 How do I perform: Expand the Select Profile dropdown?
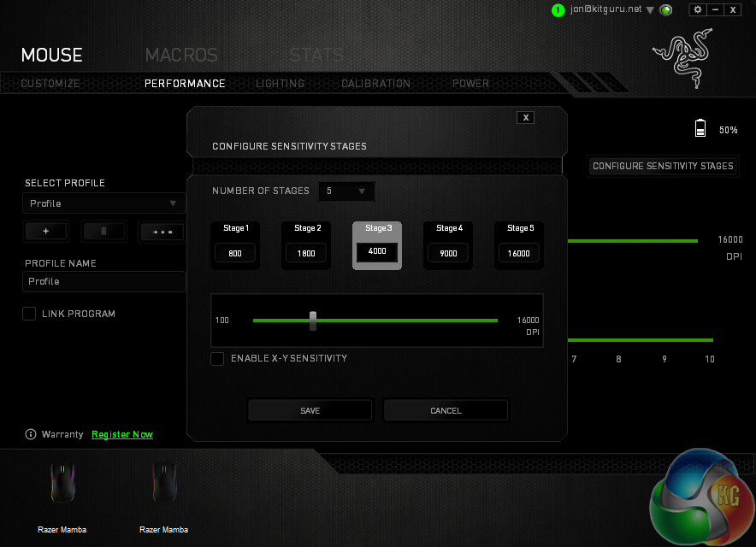(103, 203)
